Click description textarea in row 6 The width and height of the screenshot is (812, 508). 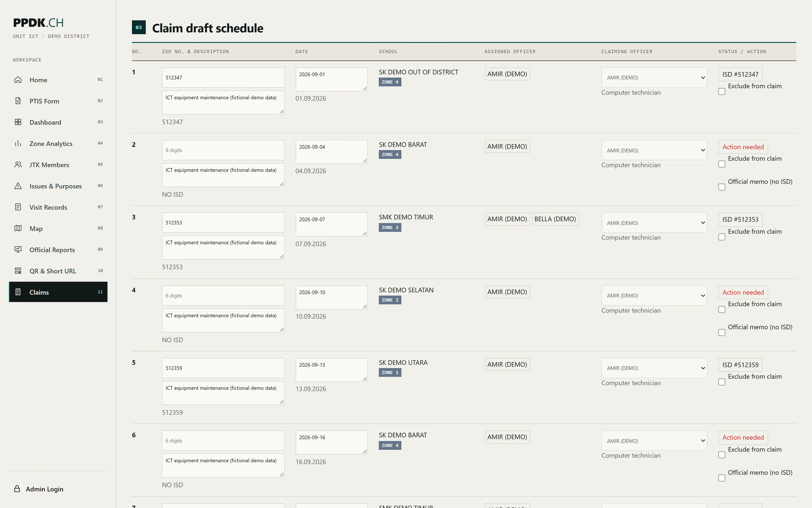pos(223,466)
